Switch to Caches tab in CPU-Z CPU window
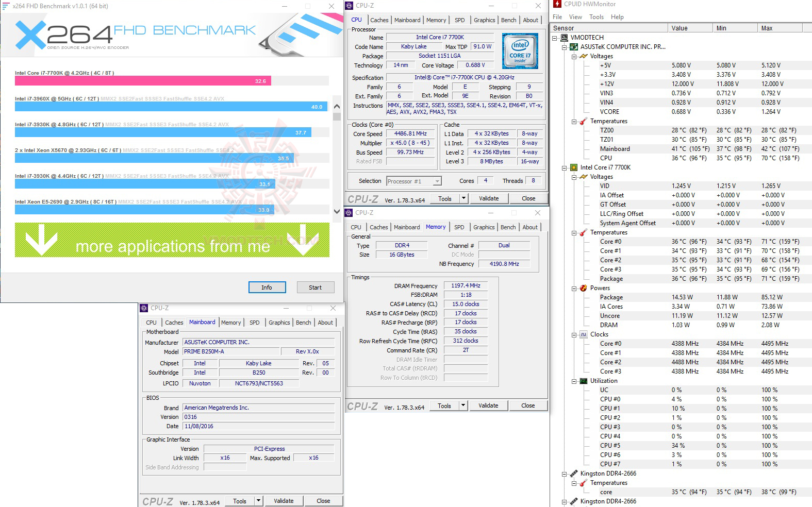The width and height of the screenshot is (812, 507). coord(379,20)
